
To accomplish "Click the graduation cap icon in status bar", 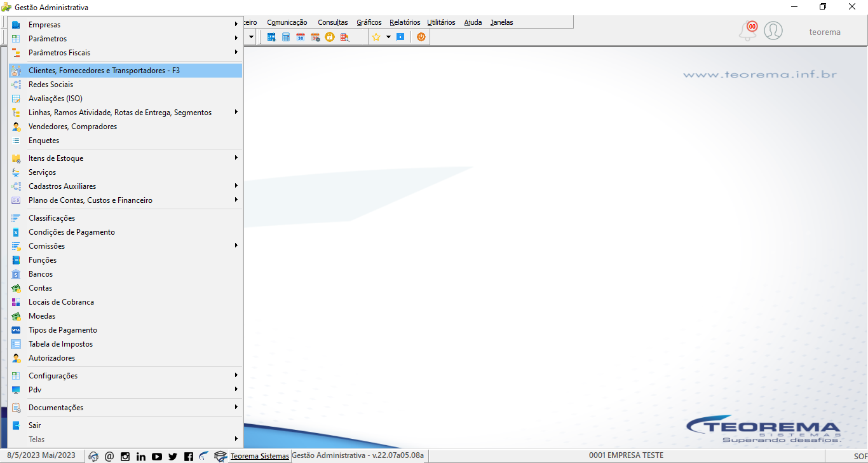I will coord(220,456).
